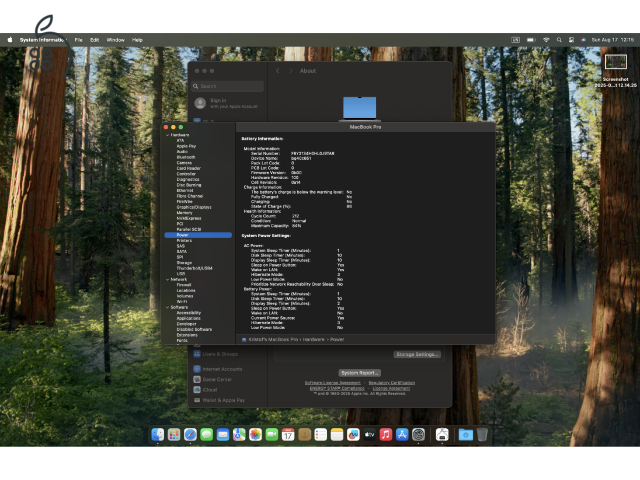This screenshot has height=480, width=640.
Task: Open Mail app in the Dock
Action: coord(223,435)
